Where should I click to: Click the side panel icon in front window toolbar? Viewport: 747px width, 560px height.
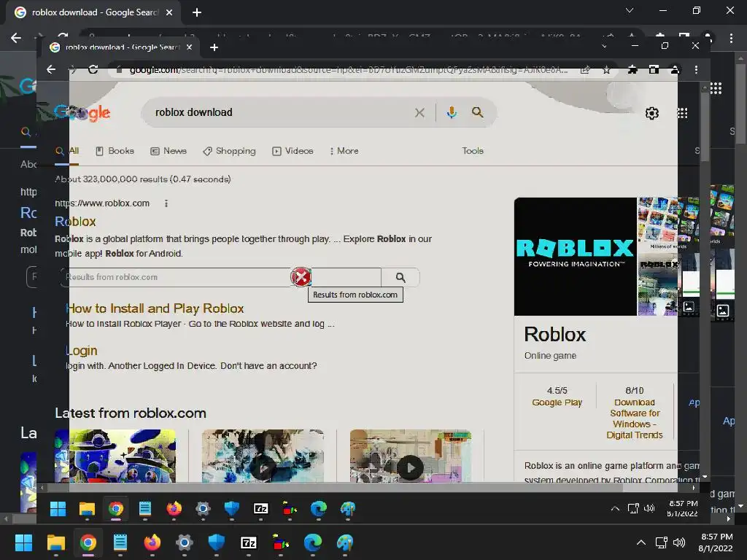click(x=654, y=70)
